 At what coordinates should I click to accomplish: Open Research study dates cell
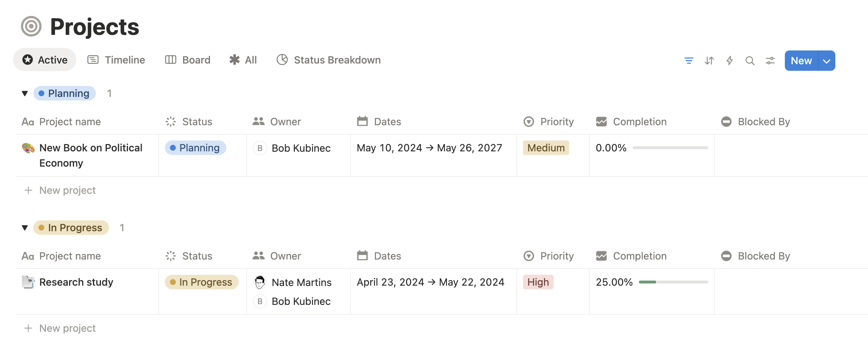(x=430, y=282)
